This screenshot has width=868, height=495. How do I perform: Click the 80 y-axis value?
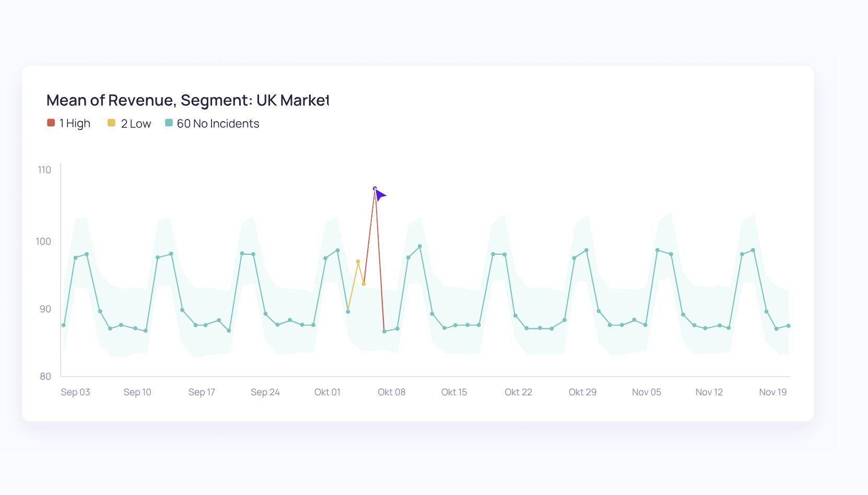pyautogui.click(x=45, y=376)
